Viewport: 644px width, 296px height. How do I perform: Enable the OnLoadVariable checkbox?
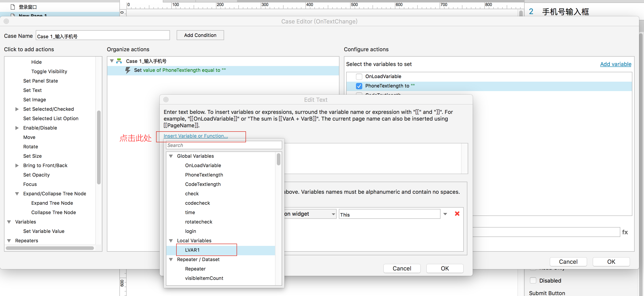click(359, 77)
